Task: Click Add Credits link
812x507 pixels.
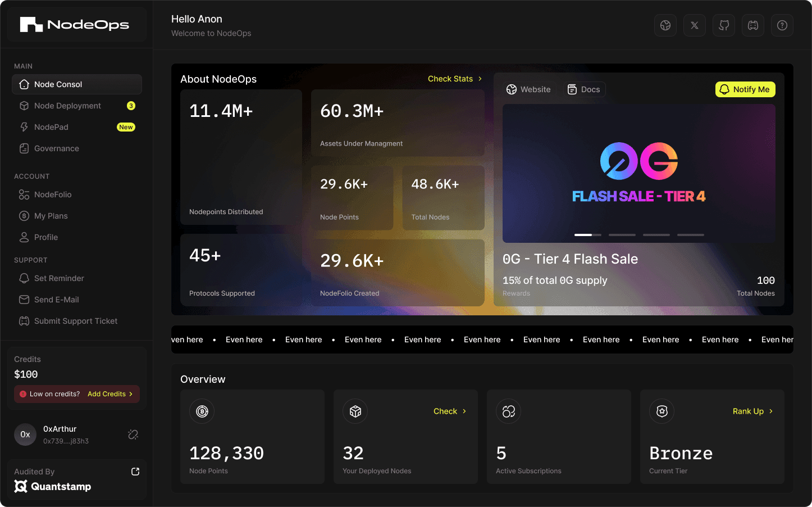Action: (x=110, y=394)
